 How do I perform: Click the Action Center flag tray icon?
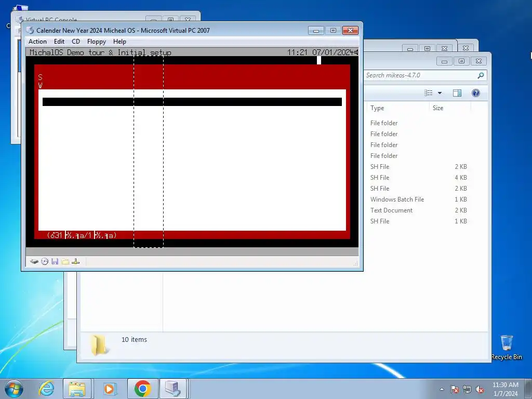click(455, 389)
